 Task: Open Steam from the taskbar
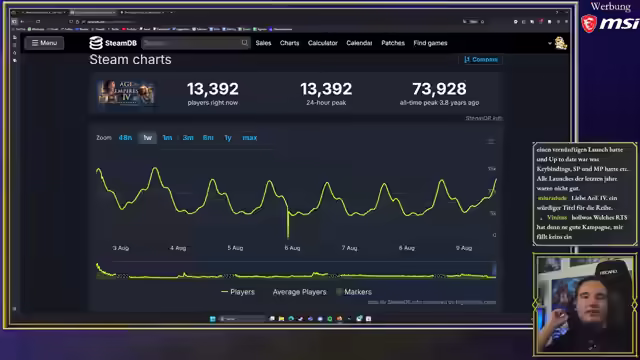coord(301,319)
